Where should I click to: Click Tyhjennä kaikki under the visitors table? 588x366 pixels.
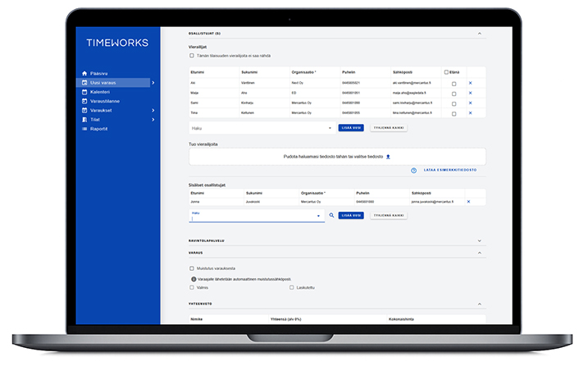(388, 128)
